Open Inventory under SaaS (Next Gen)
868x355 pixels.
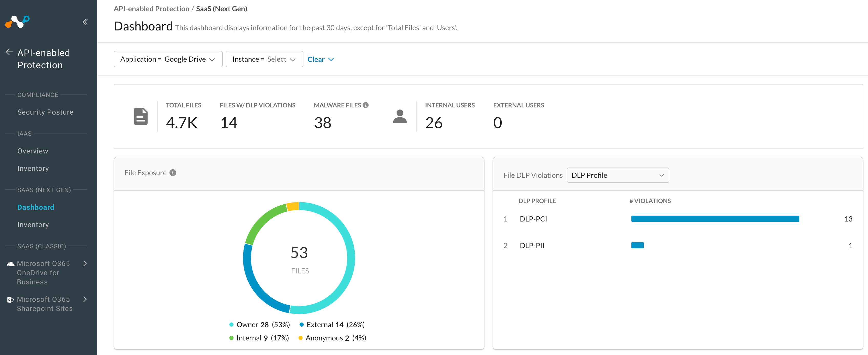(x=33, y=225)
